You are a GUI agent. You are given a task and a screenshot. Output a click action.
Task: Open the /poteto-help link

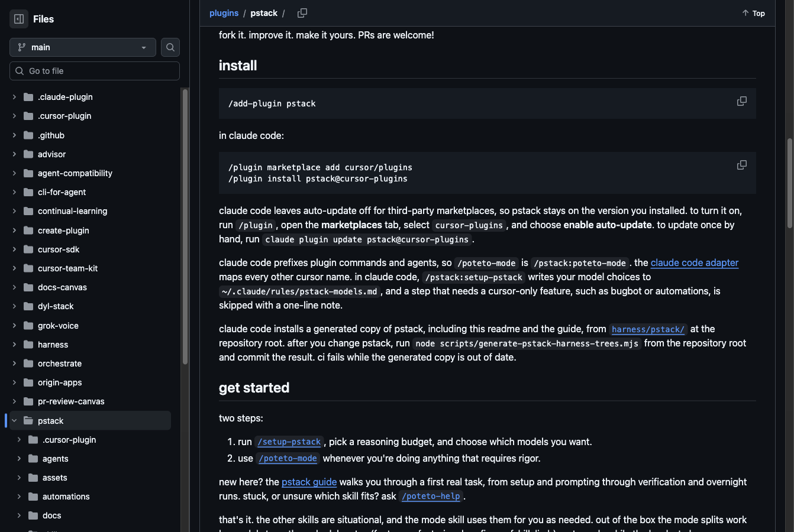point(431,497)
